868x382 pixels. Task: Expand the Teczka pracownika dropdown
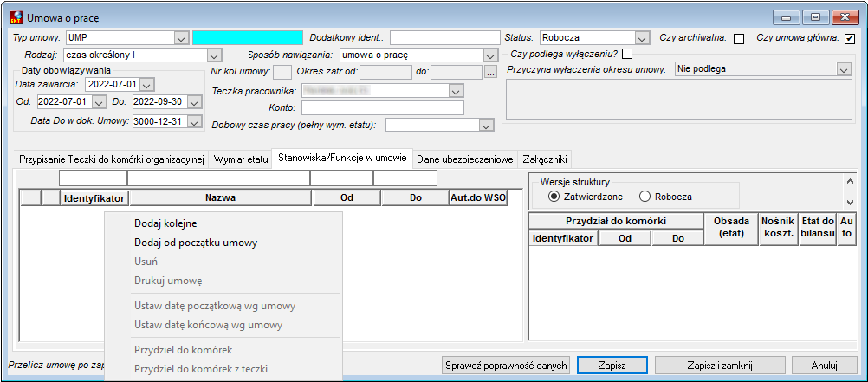coord(457,91)
